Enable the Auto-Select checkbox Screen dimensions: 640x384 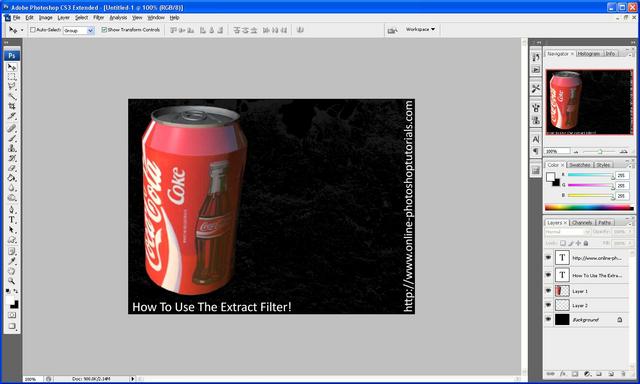coord(33,30)
